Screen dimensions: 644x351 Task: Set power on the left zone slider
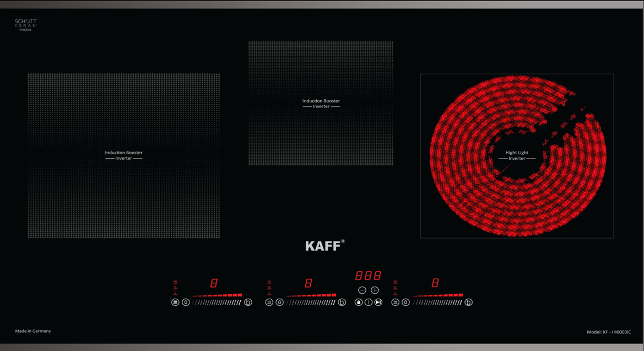click(x=217, y=303)
